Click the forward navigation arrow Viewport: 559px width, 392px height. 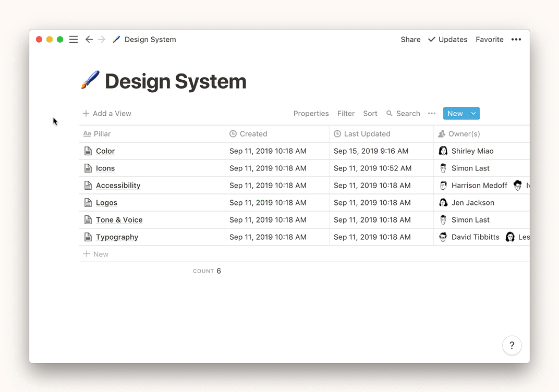(102, 40)
